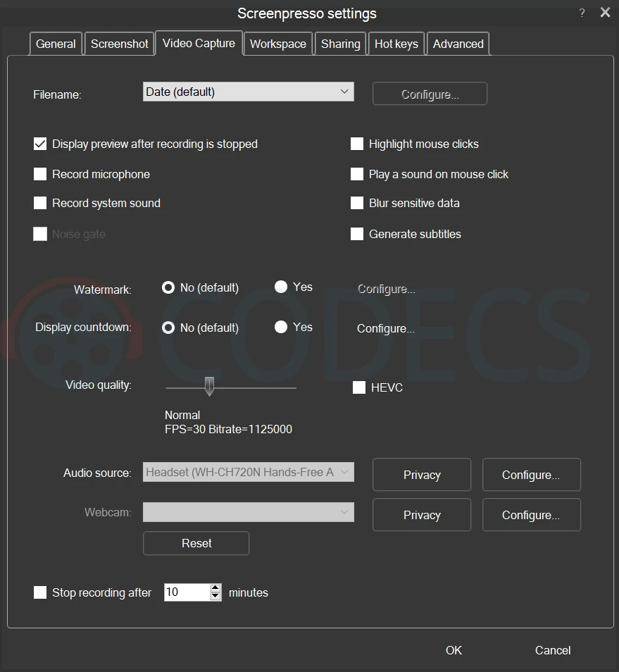Switch to the Screenshot tab
The image size is (619, 672).
(x=120, y=44)
